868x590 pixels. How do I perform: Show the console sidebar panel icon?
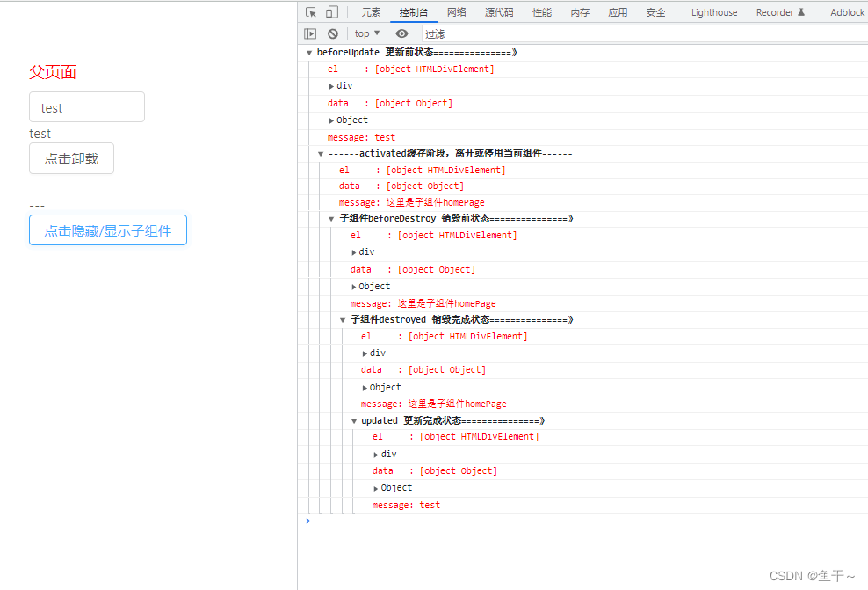(x=310, y=33)
